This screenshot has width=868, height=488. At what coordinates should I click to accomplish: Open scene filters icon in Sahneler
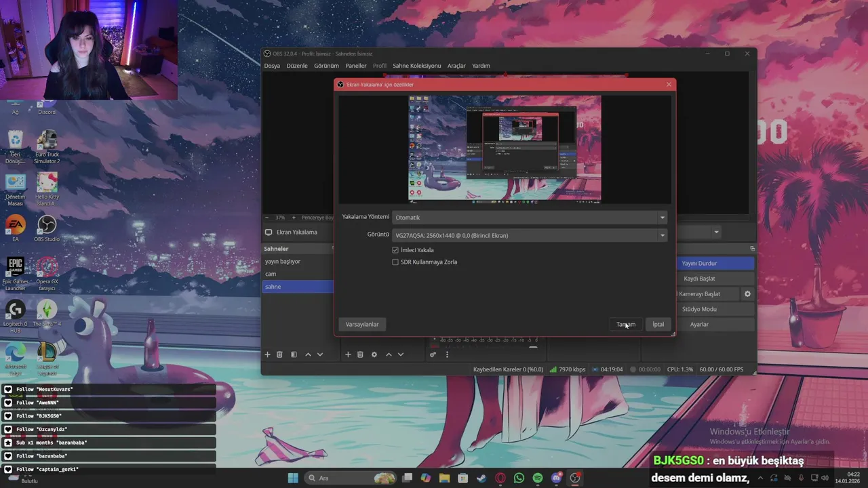point(294,354)
